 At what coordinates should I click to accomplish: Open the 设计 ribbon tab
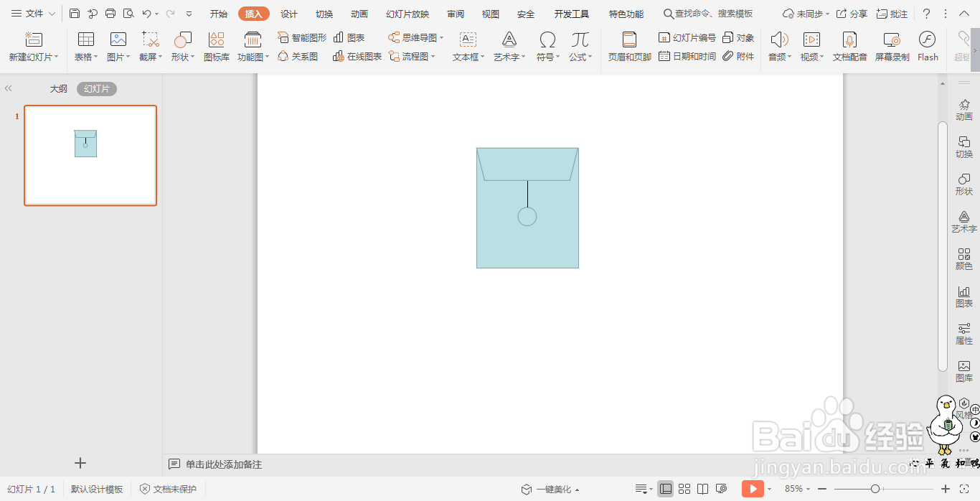[289, 14]
